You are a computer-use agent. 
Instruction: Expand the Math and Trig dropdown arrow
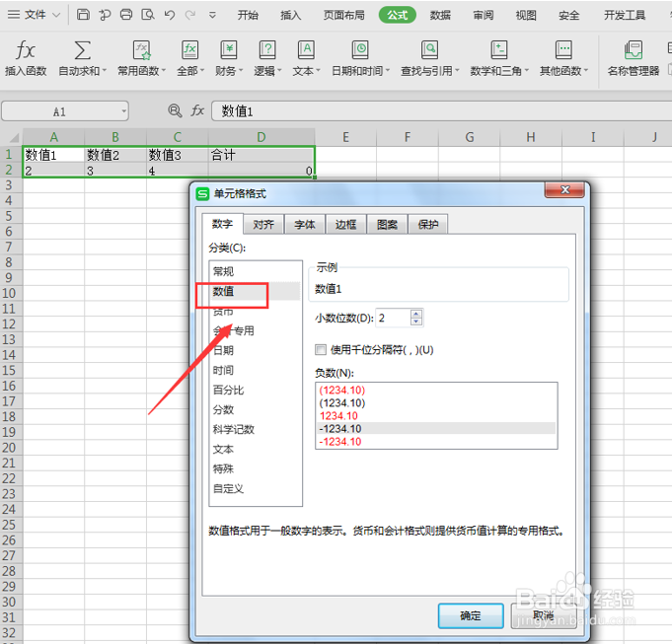pyautogui.click(x=527, y=71)
